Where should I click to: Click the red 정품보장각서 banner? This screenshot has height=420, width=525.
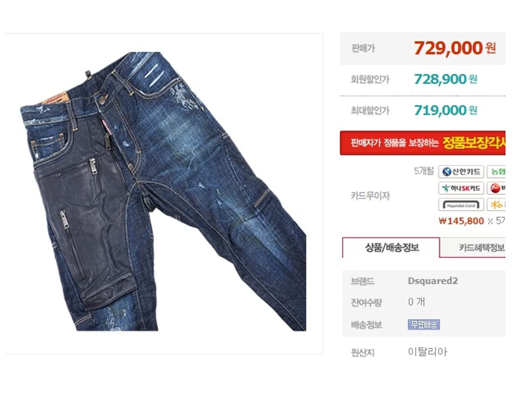[422, 143]
